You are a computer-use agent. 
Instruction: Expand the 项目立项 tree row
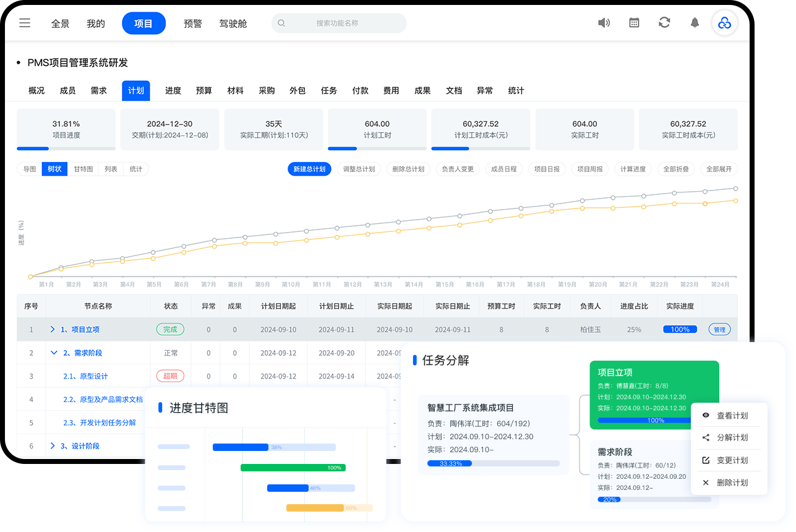tap(53, 330)
